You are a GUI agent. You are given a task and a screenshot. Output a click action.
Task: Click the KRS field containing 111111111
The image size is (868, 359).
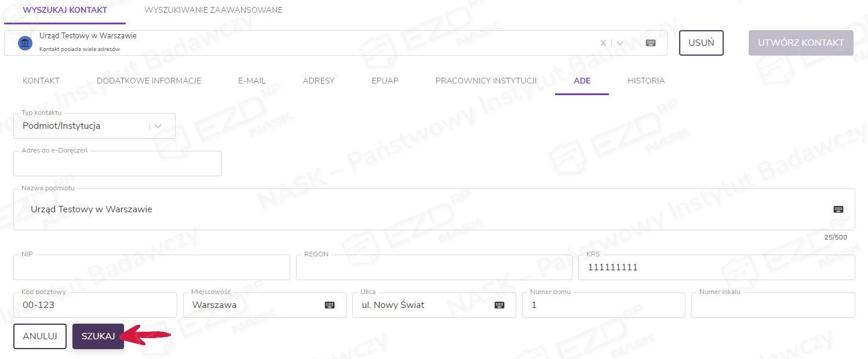click(716, 267)
